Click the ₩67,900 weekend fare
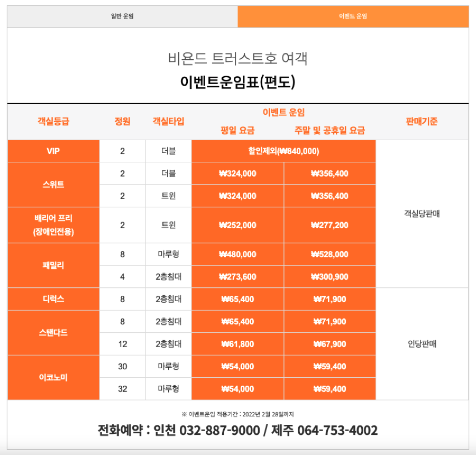This screenshot has height=455, width=476. click(329, 344)
